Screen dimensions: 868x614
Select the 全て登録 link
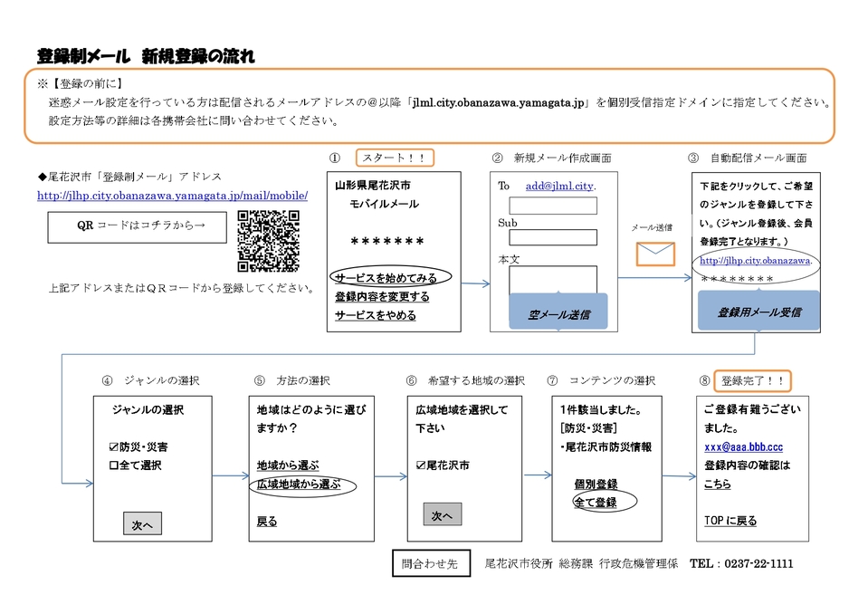(x=596, y=503)
